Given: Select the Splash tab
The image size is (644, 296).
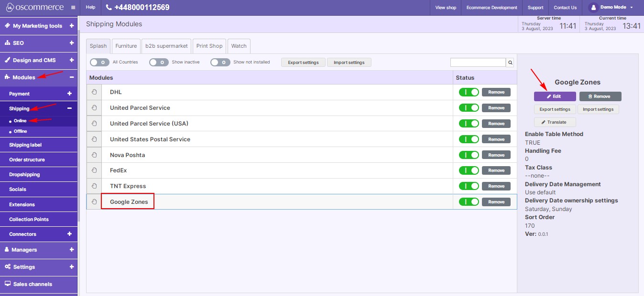Looking at the screenshot, I should 98,46.
